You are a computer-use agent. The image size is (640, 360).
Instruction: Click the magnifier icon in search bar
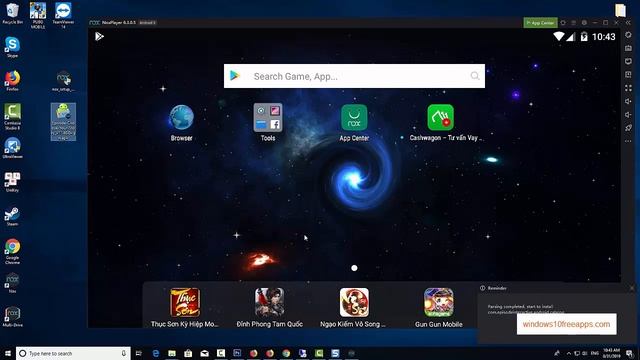(475, 76)
